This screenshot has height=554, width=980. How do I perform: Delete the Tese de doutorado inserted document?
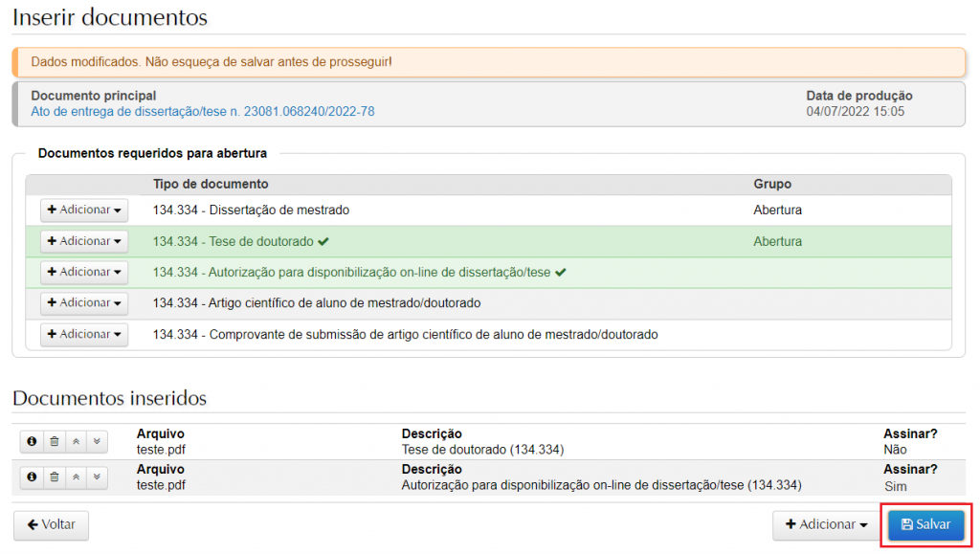coord(54,441)
